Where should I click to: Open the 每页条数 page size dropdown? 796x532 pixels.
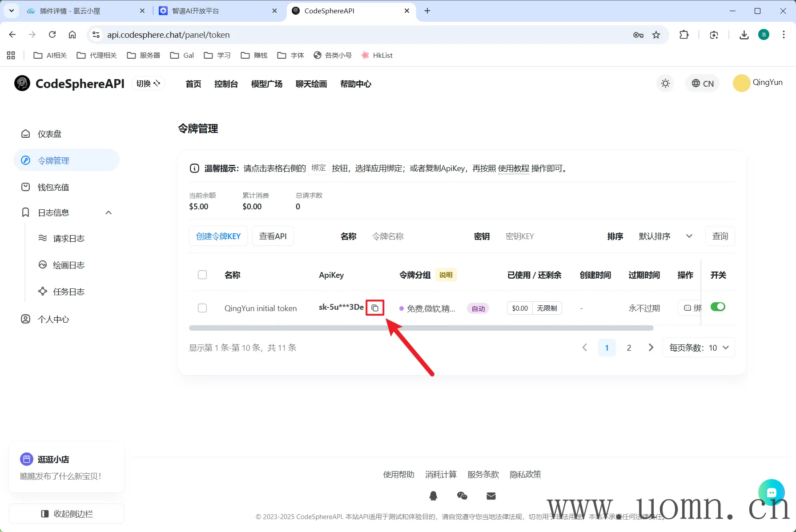(x=699, y=348)
